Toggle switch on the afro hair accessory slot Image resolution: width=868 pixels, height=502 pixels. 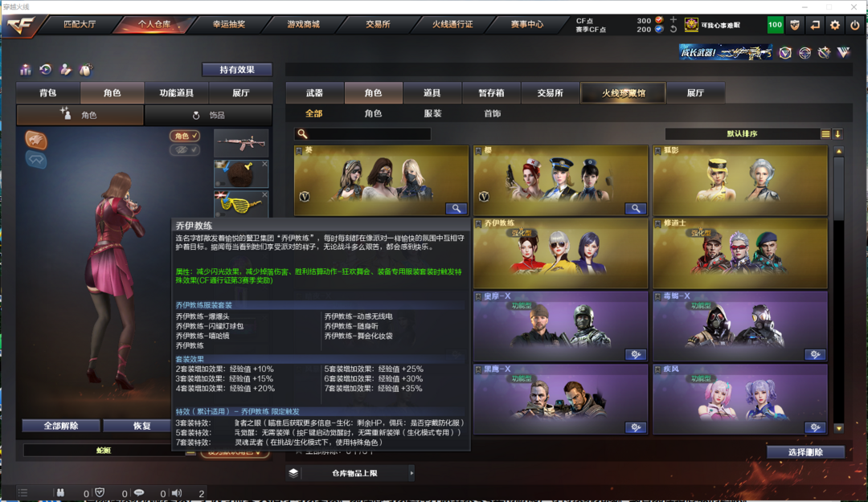coord(219,183)
